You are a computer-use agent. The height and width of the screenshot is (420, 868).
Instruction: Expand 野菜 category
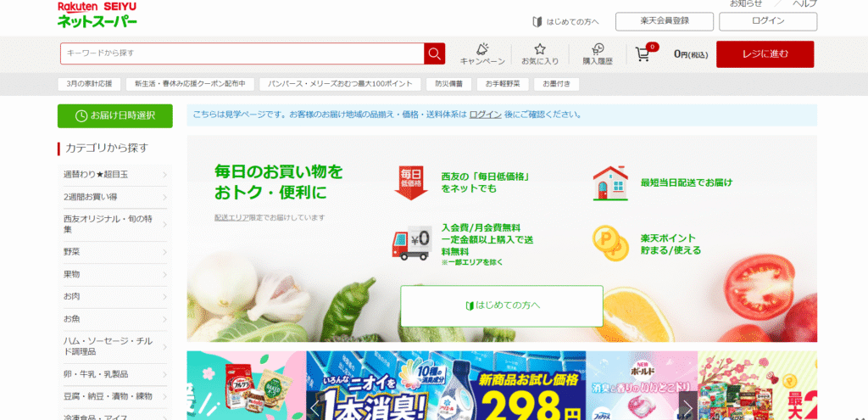114,251
